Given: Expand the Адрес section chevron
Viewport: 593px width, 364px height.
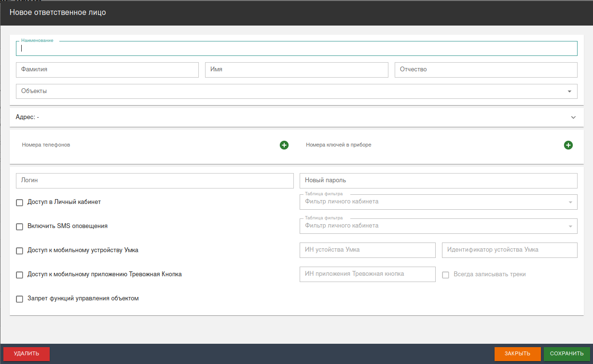Looking at the screenshot, I should 573,117.
